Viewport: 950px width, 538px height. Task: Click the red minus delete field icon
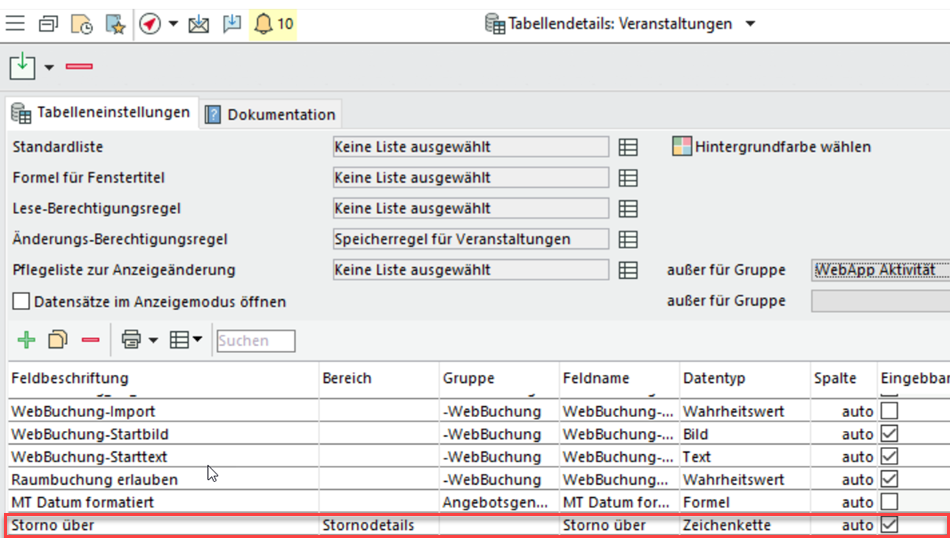pyautogui.click(x=91, y=340)
